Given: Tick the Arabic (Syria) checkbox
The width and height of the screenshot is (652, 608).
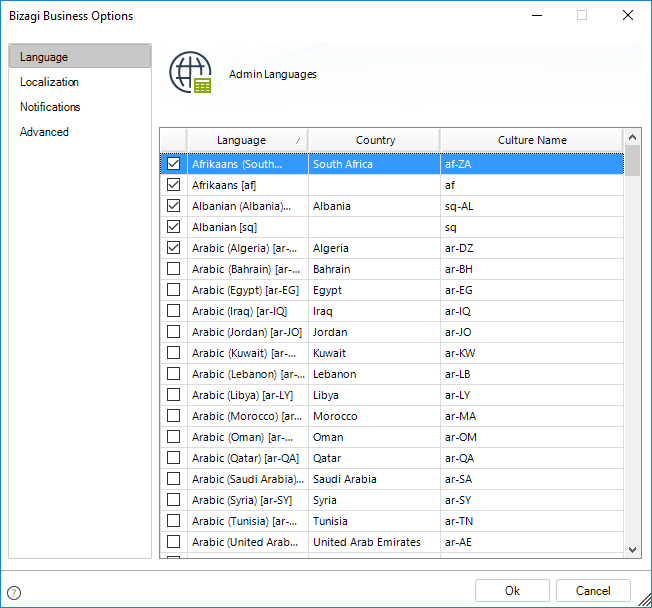Looking at the screenshot, I should point(173,499).
